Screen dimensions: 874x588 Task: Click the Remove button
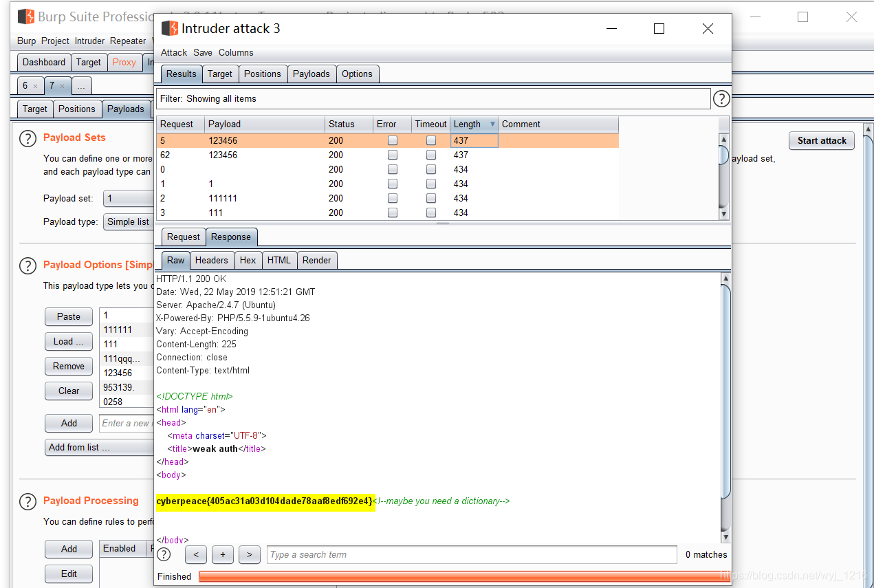[x=69, y=366]
